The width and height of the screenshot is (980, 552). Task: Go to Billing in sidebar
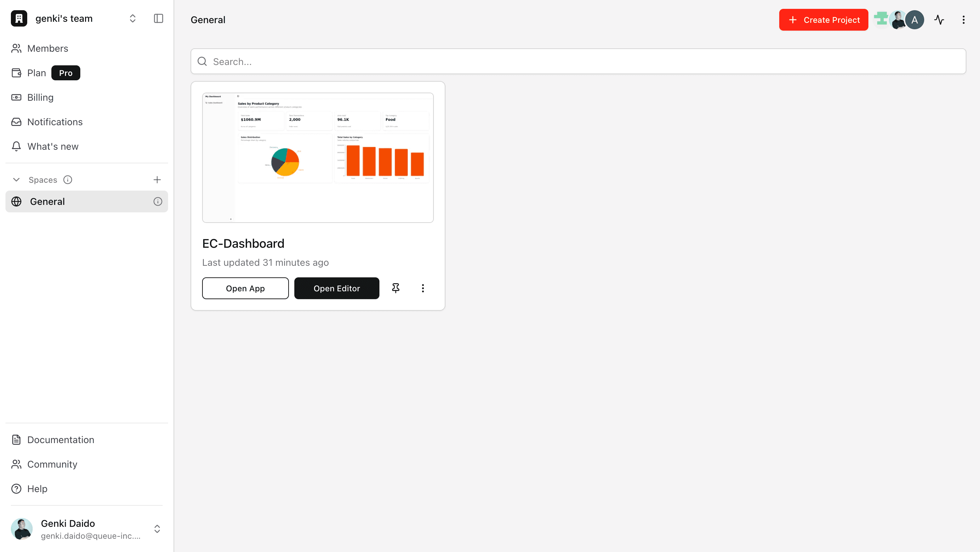[x=40, y=97]
